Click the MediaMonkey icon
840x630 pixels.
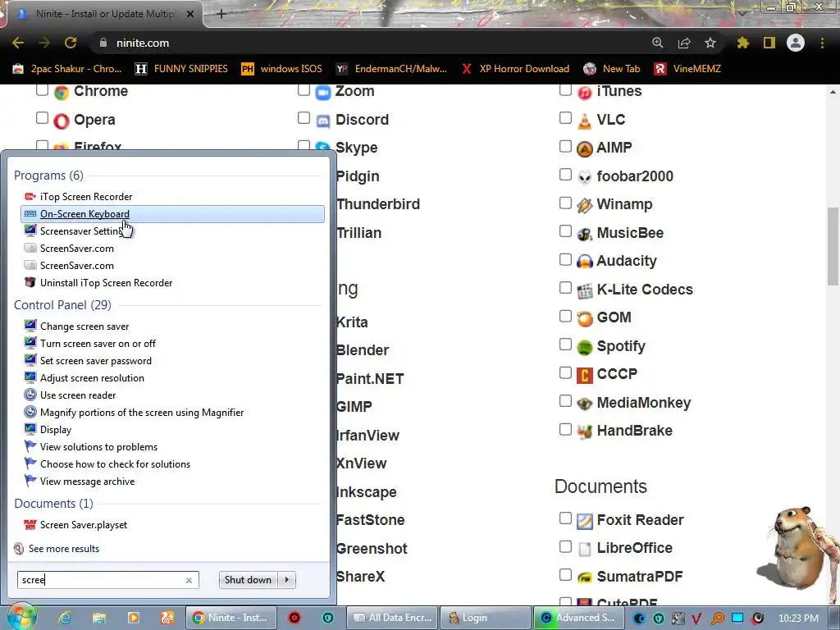[584, 404]
